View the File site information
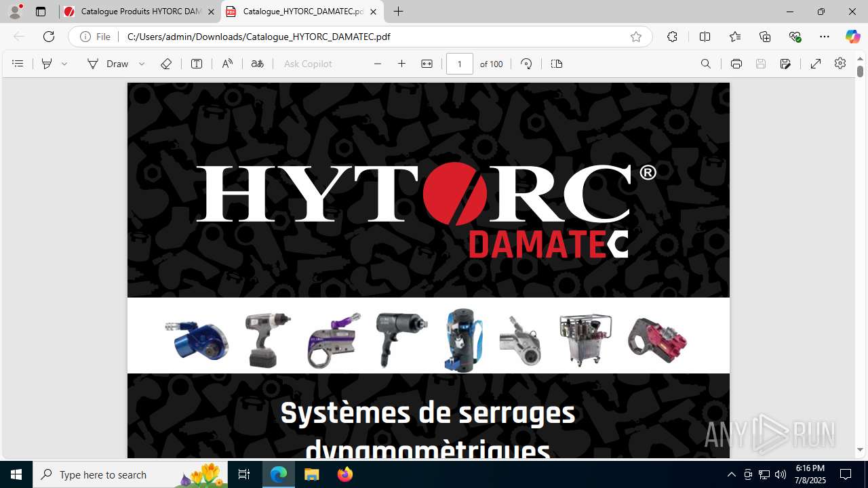The image size is (868, 488). (95, 37)
